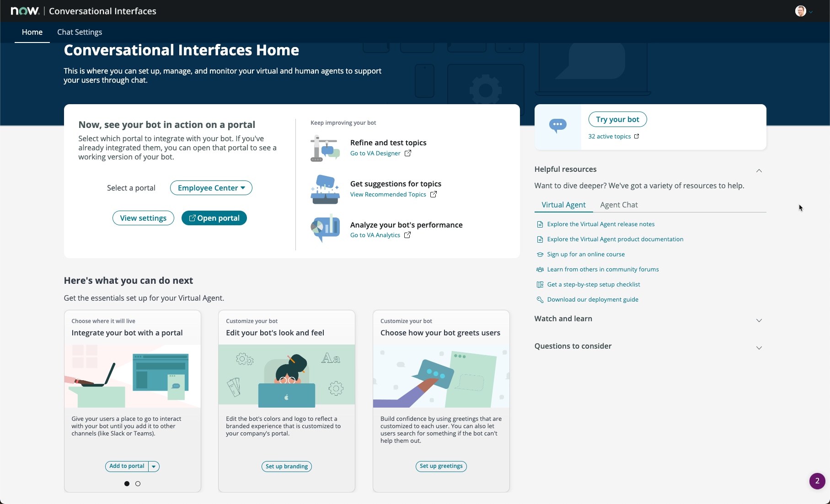Open the Add to portal dropdown arrow

[154, 466]
